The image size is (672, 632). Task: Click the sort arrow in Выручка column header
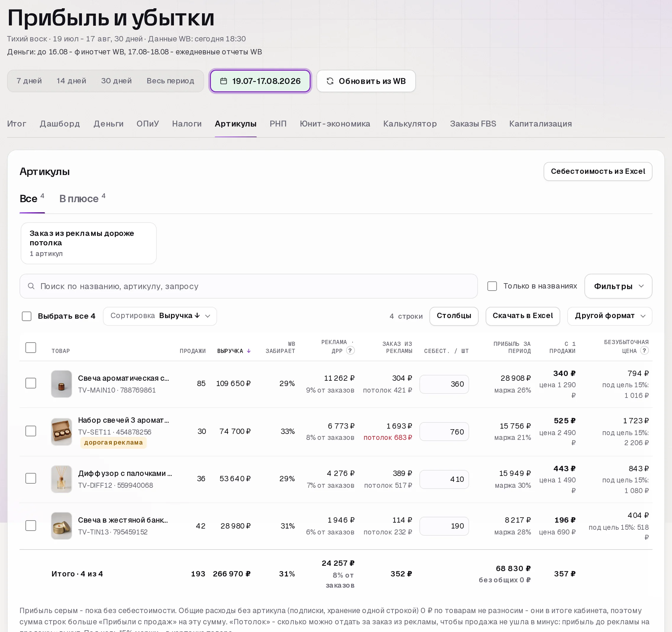(x=249, y=351)
